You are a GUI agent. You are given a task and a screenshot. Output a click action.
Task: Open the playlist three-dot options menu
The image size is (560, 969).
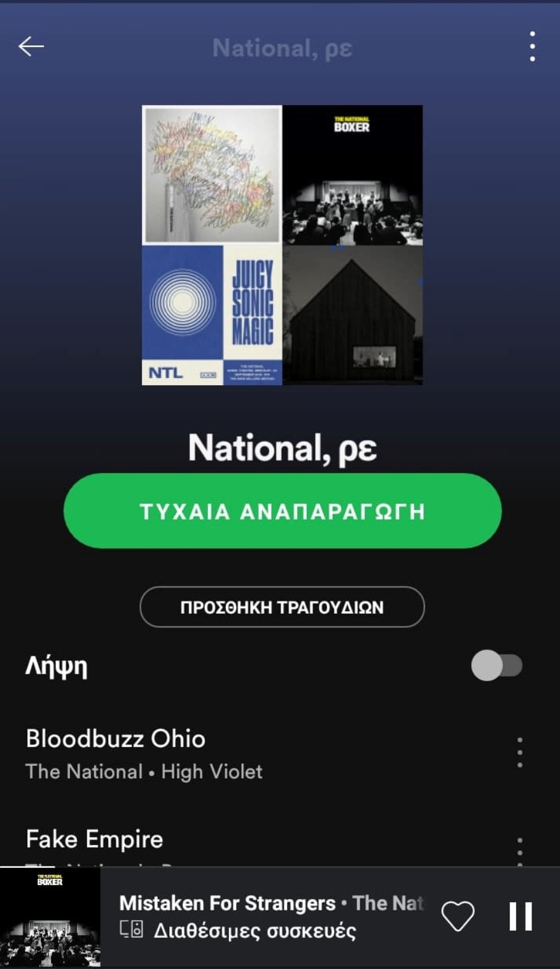click(532, 46)
